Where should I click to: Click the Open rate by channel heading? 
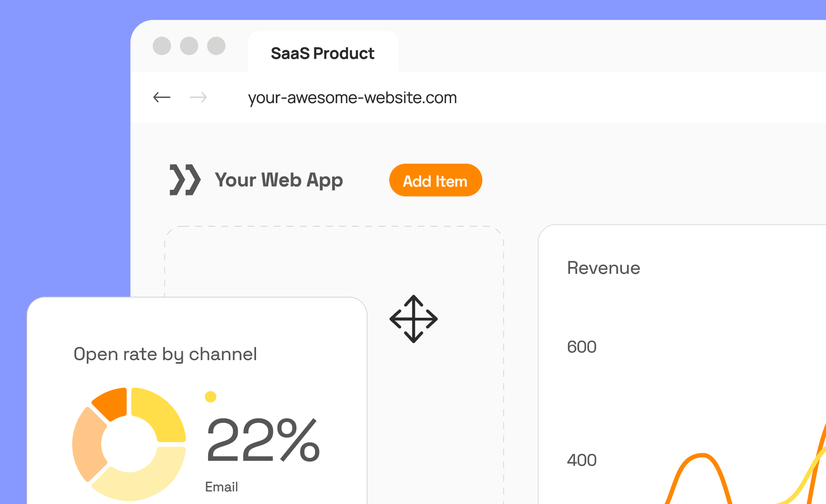tap(165, 354)
